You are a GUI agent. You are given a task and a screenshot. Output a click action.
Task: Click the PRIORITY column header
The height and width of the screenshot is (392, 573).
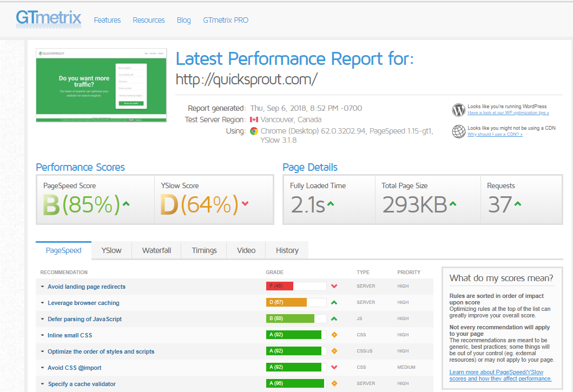pyautogui.click(x=409, y=272)
